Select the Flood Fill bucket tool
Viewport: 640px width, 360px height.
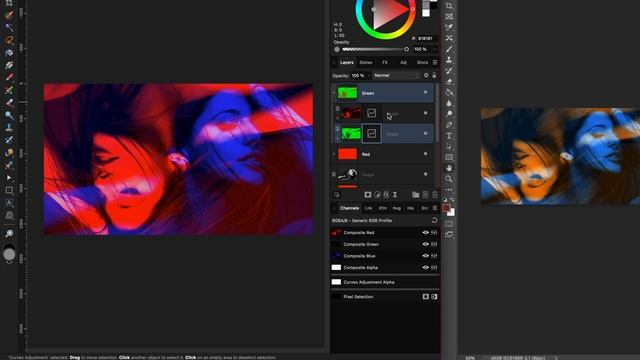(x=449, y=92)
